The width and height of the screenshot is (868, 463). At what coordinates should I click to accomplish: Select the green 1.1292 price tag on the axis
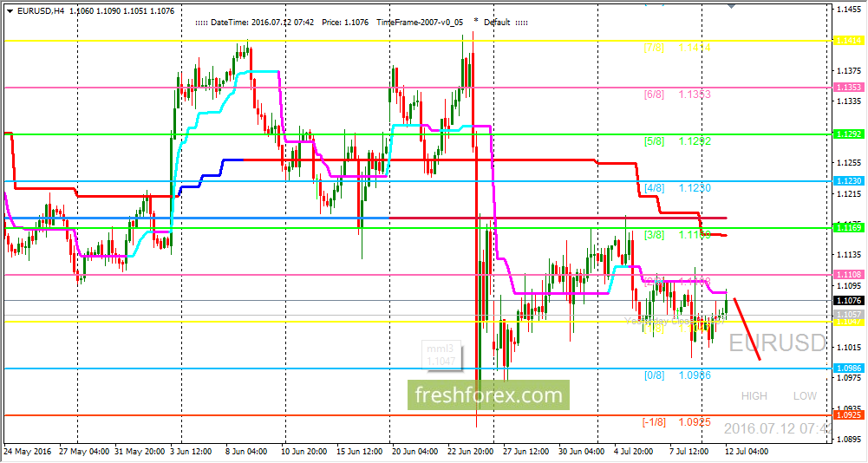click(849, 134)
